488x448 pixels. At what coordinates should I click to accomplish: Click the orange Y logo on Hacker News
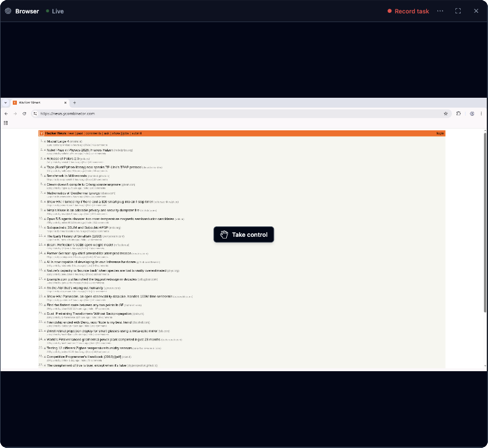[41, 133]
